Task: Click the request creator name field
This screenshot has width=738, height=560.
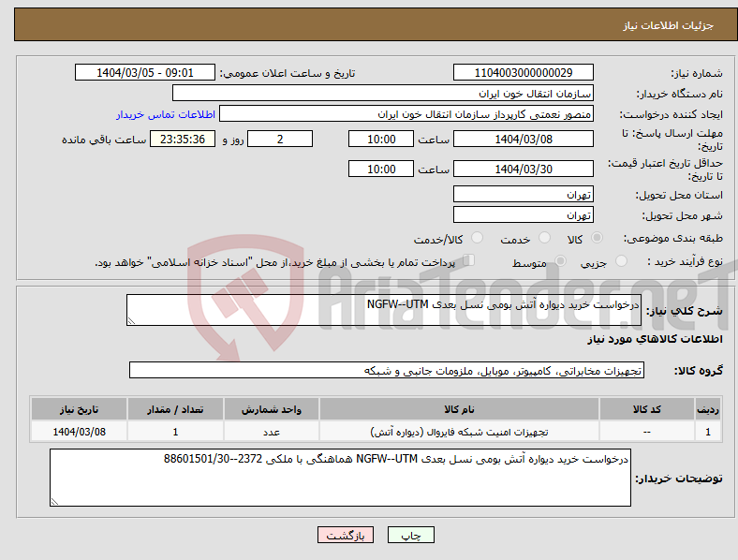Action: pyautogui.click(x=406, y=114)
